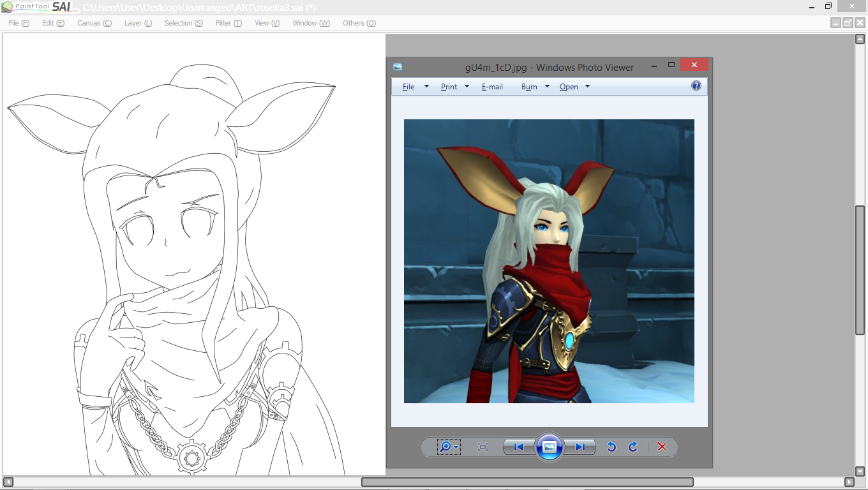The width and height of the screenshot is (868, 490).
Task: Open Print dropdown in Photo Viewer
Action: [x=454, y=87]
